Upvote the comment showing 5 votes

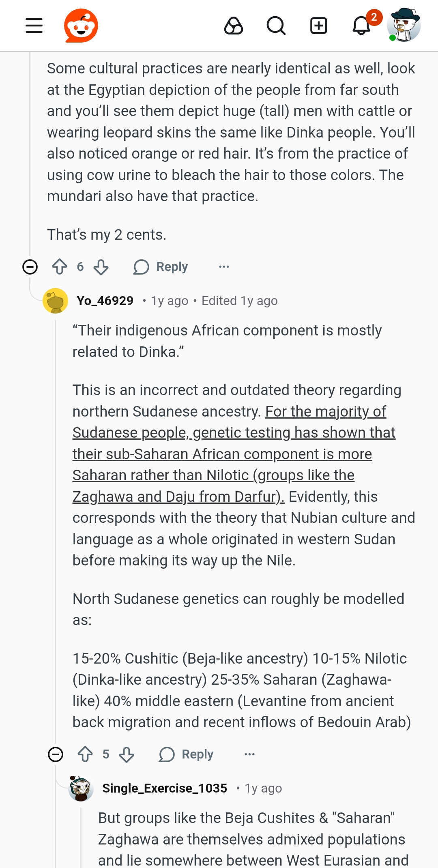tap(86, 754)
